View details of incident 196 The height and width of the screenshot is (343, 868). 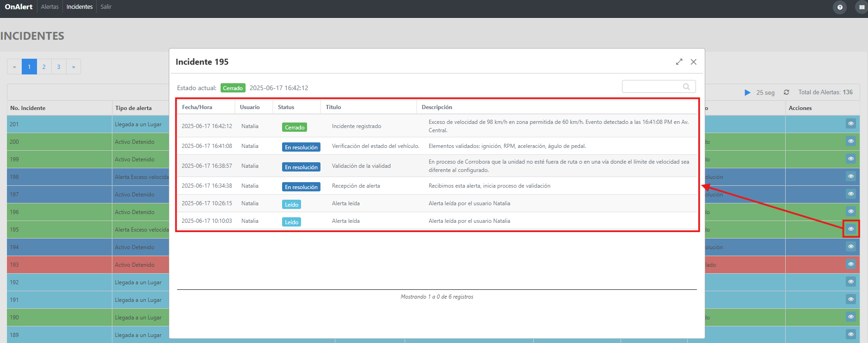coord(851,211)
